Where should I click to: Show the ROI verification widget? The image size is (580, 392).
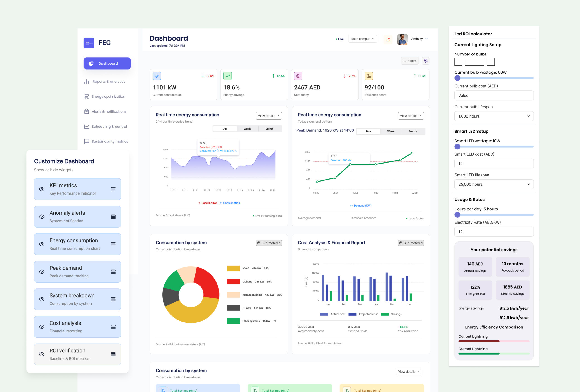point(42,354)
